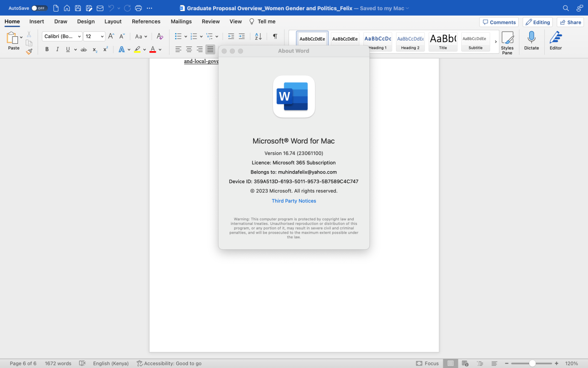Toggle Subscript formatting
This screenshot has height=368, width=588.
[95, 49]
